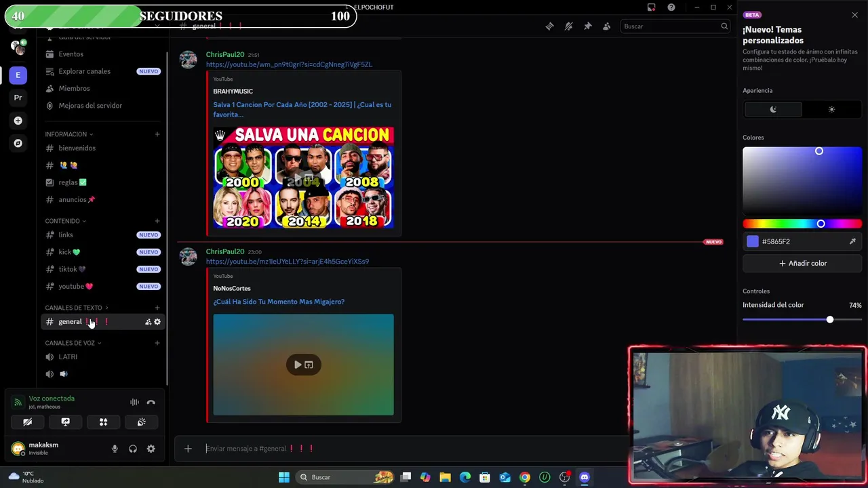Select the E server icon
Image resolution: width=868 pixels, height=488 pixels.
(x=18, y=75)
